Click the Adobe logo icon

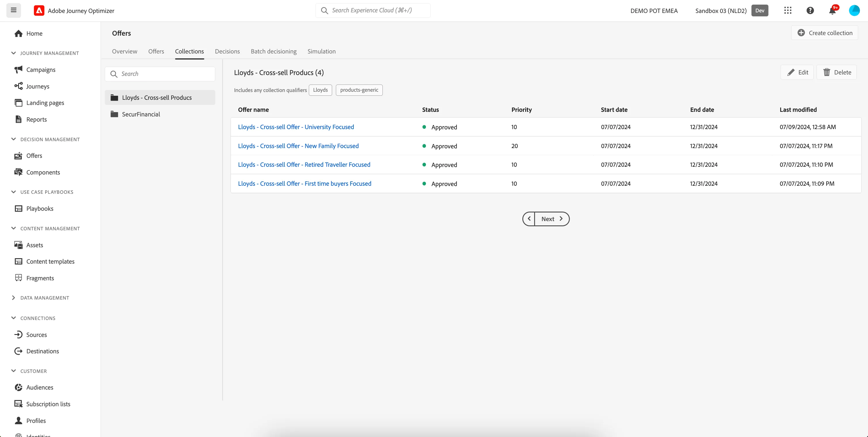39,11
